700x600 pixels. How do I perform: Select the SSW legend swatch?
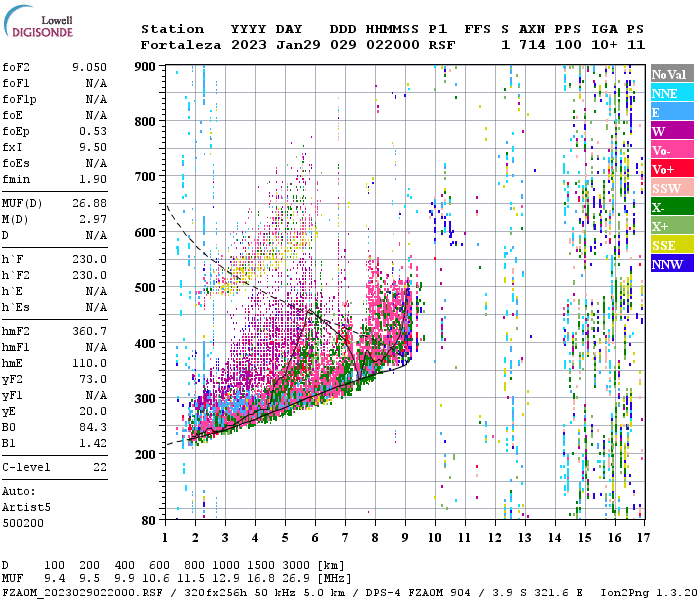coord(672,188)
